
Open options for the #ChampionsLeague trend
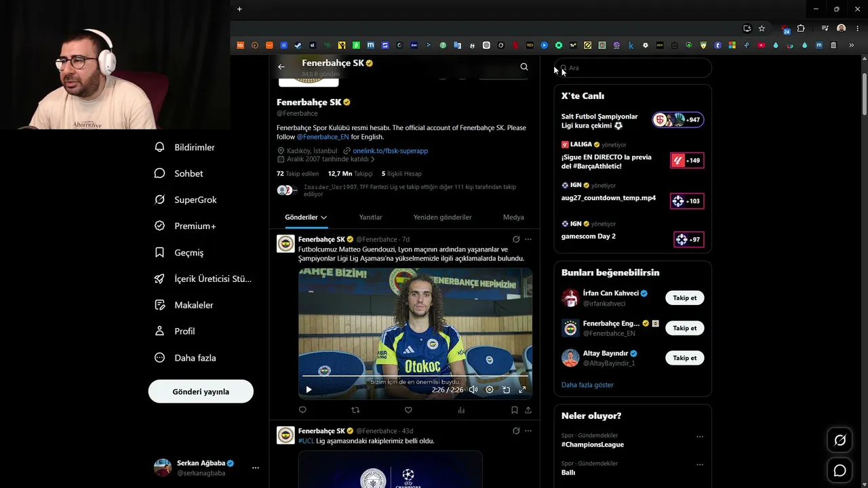click(x=700, y=436)
